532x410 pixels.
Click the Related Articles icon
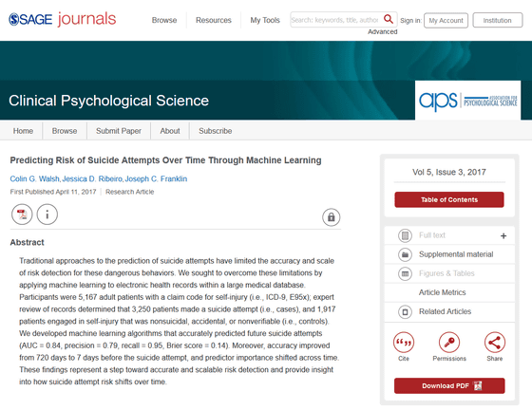[405, 311]
